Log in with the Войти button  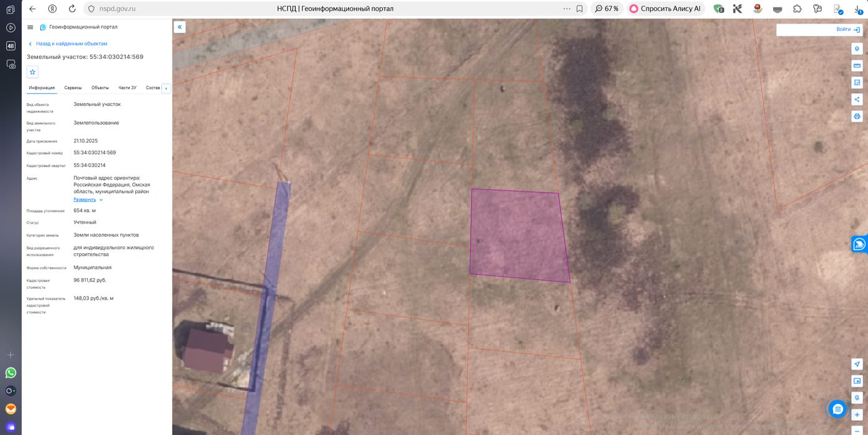(848, 29)
